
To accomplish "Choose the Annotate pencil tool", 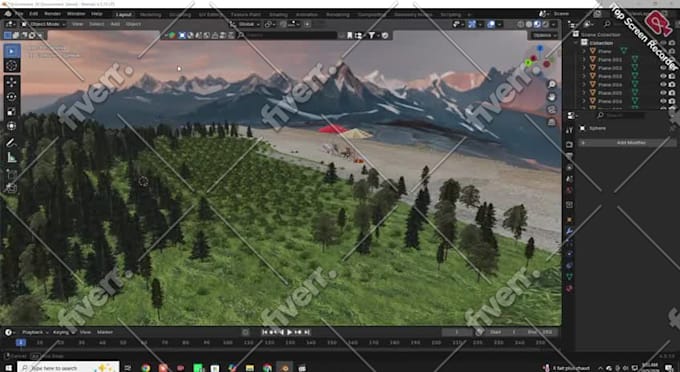I will coord(12,143).
